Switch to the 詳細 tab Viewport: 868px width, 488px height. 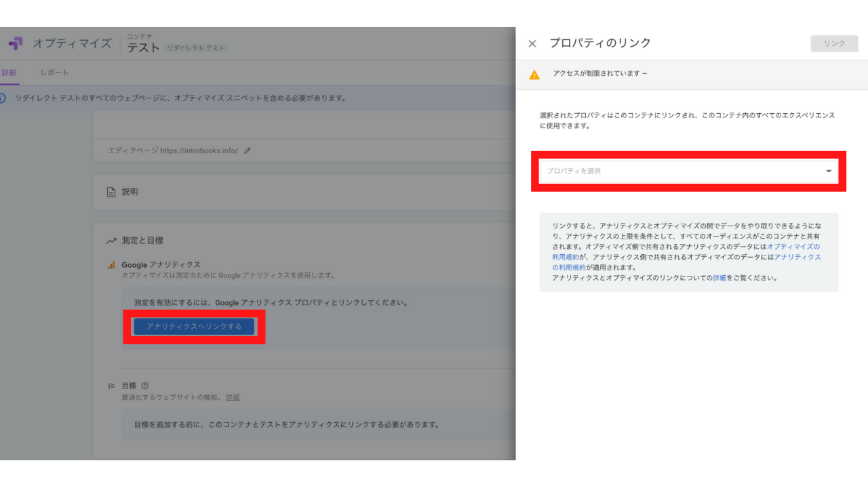coord(8,73)
